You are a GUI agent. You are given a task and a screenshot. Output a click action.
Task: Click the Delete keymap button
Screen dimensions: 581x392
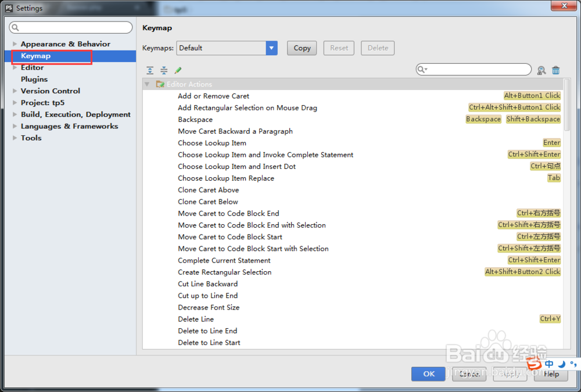[x=378, y=48]
